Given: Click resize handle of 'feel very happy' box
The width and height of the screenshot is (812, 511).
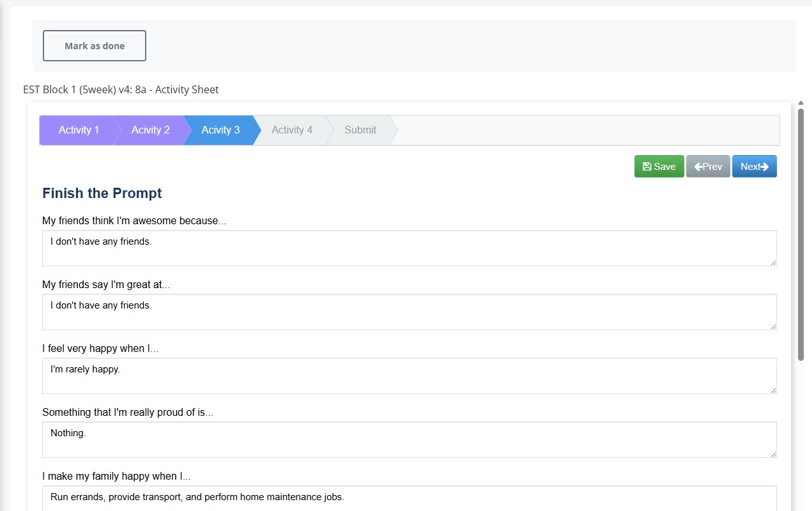Looking at the screenshot, I should point(772,390).
